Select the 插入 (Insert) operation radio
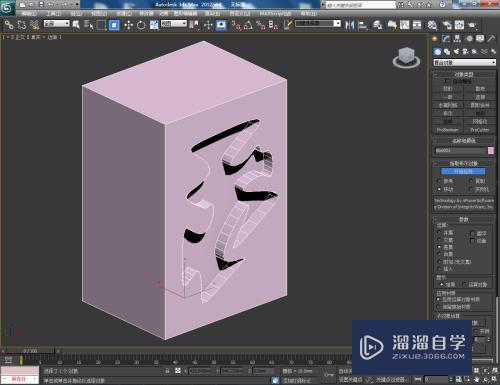 439,269
